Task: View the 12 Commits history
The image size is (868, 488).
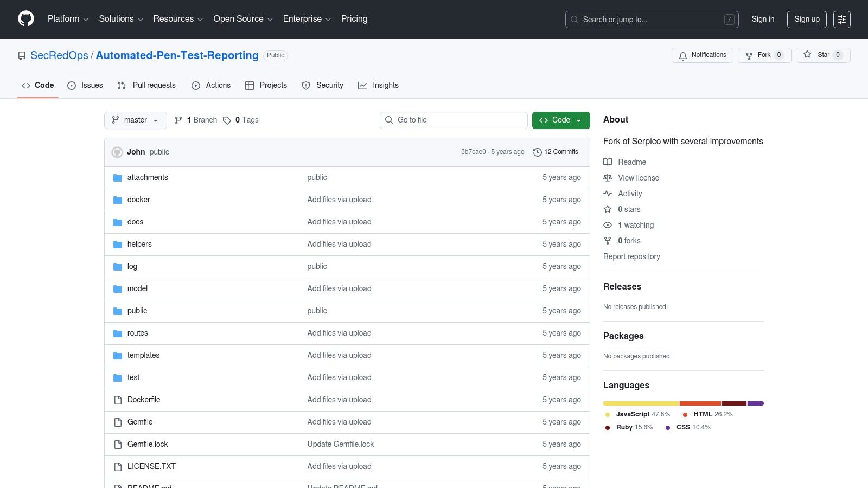Action: (556, 152)
